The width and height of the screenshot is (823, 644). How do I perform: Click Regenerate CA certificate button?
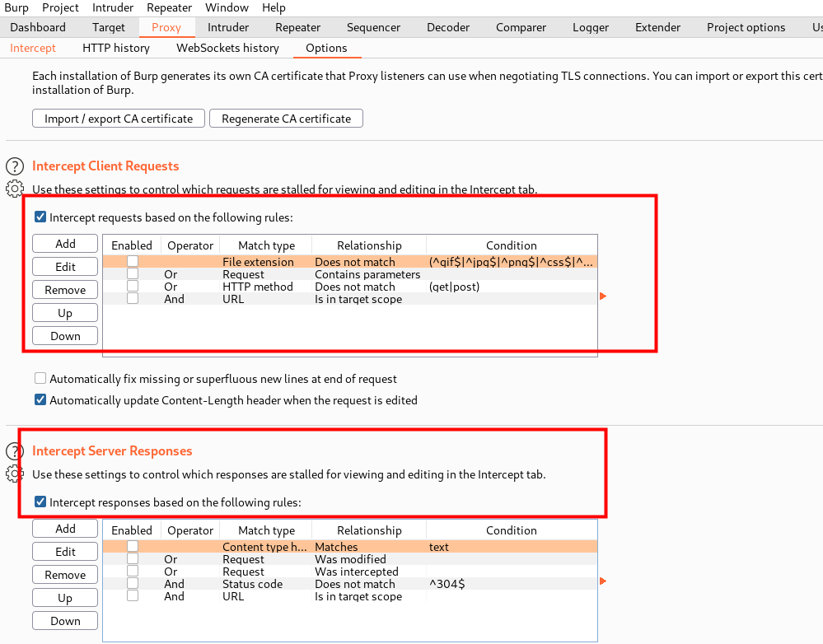(x=286, y=119)
